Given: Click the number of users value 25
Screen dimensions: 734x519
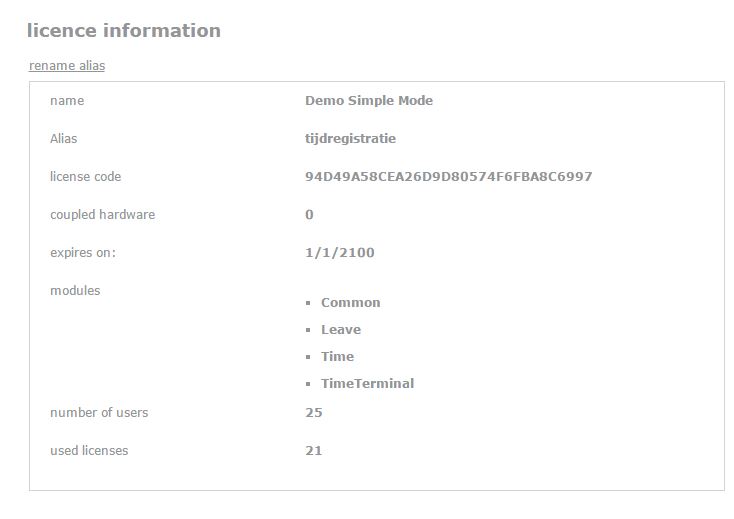Looking at the screenshot, I should 314,412.
